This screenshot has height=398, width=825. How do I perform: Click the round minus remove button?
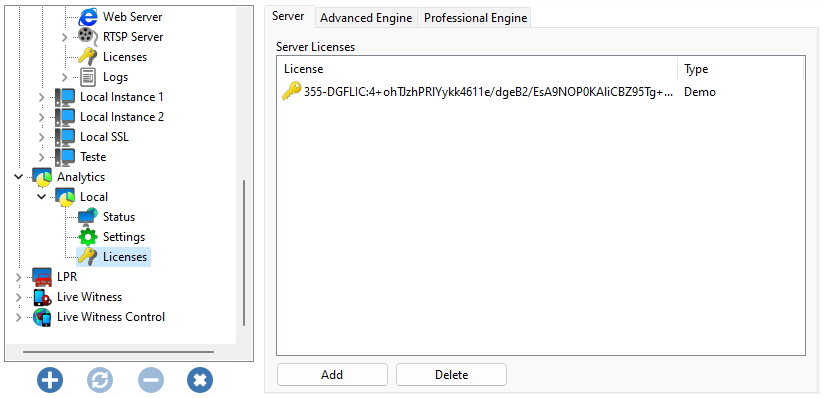(x=150, y=380)
